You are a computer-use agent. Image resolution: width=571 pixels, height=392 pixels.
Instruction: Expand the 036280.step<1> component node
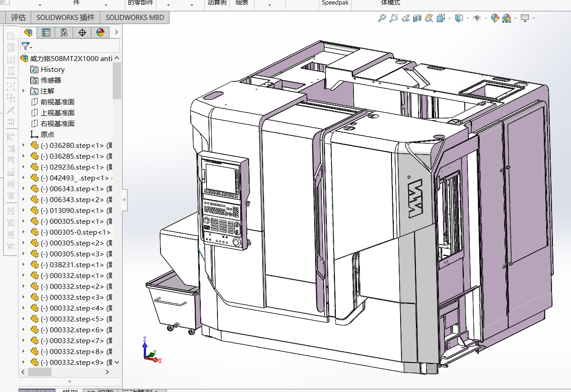point(24,145)
